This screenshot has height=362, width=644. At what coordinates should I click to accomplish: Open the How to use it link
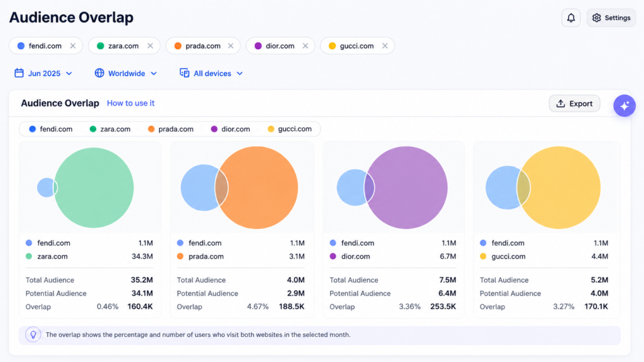click(x=131, y=103)
